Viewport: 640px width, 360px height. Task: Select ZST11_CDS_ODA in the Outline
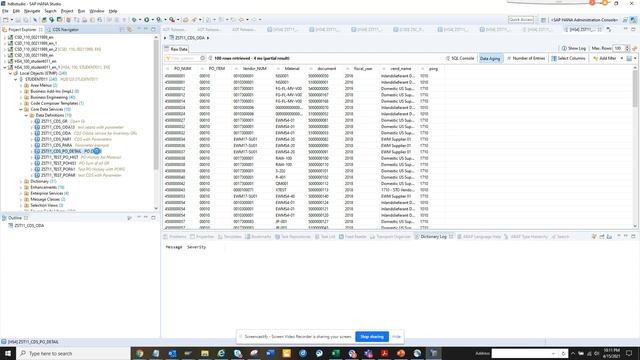pyautogui.click(x=29, y=225)
